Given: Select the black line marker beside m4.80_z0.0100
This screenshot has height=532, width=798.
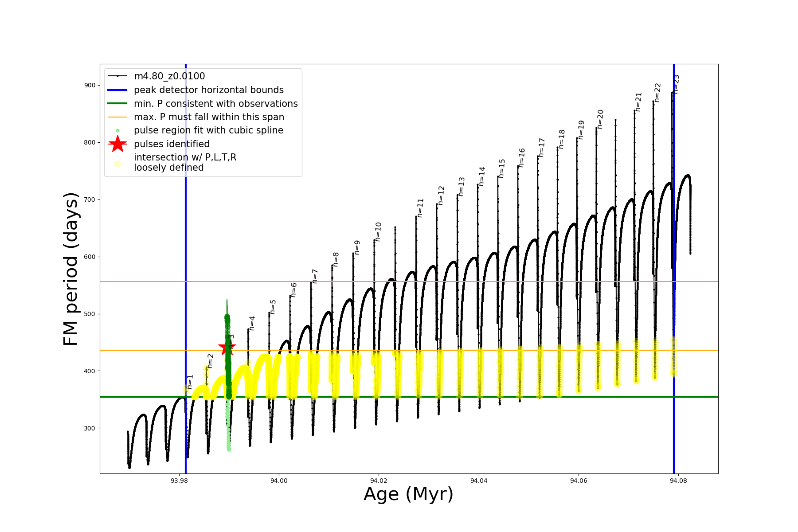Looking at the screenshot, I should click(x=117, y=76).
